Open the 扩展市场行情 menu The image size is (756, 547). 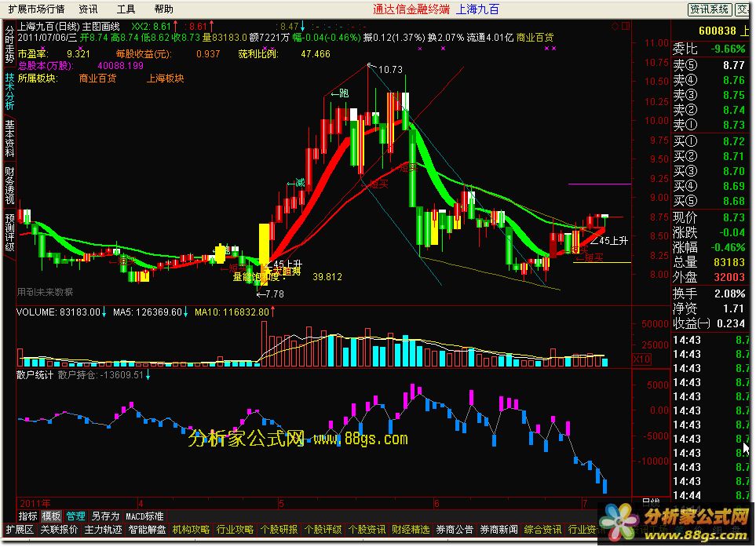tap(36, 9)
